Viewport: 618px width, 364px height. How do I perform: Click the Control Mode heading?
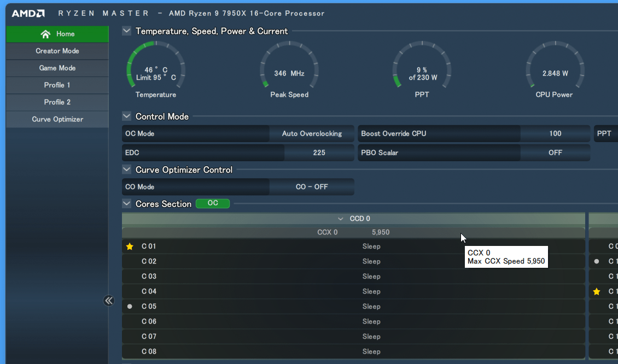(162, 116)
